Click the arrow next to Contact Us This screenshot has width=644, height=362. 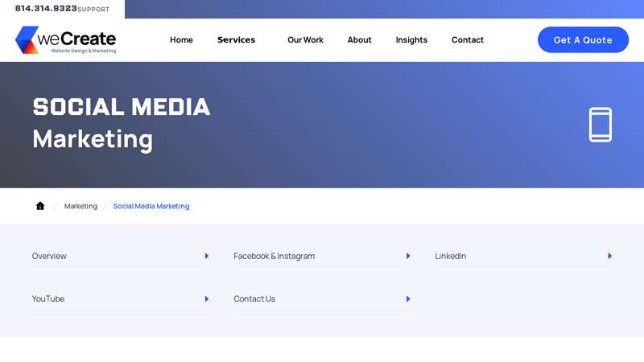(x=408, y=298)
